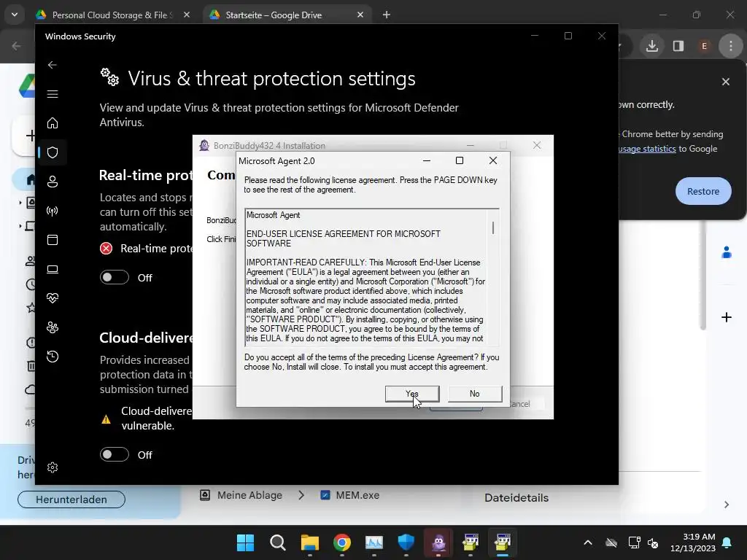This screenshot has height=560, width=747.
Task: Open Windows Security settings gear
Action: 53,467
